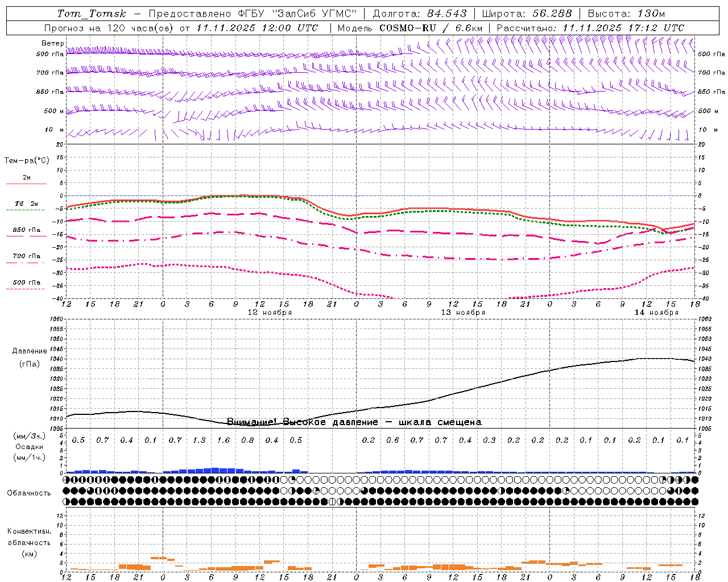Click the 'Осадки' precipitation label
This screenshot has width=728, height=582.
pyautogui.click(x=30, y=447)
